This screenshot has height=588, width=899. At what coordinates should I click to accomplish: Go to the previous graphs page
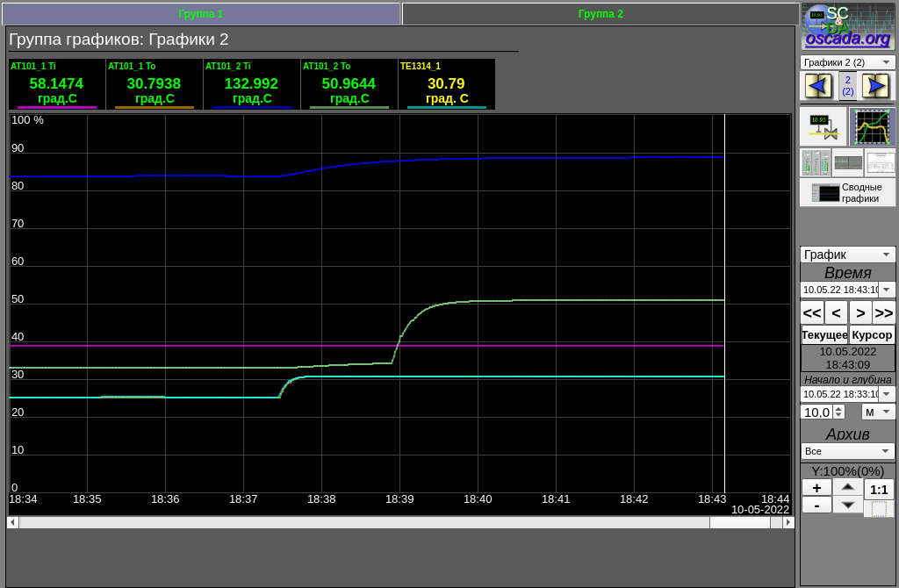pyautogui.click(x=818, y=85)
